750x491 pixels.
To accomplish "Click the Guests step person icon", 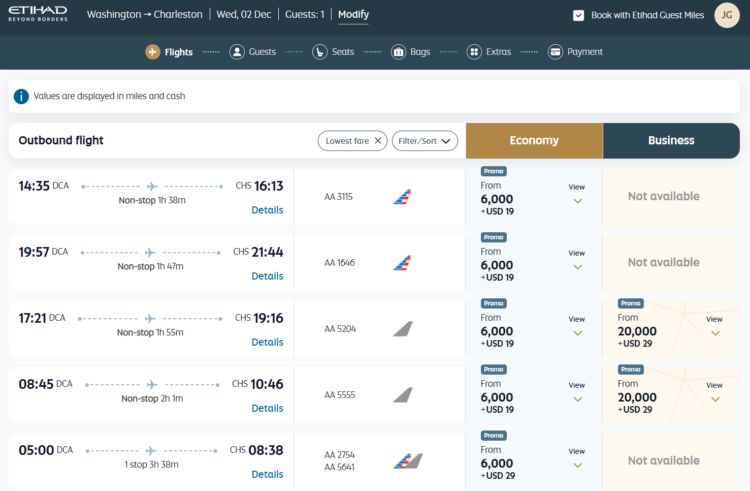I will pos(237,52).
